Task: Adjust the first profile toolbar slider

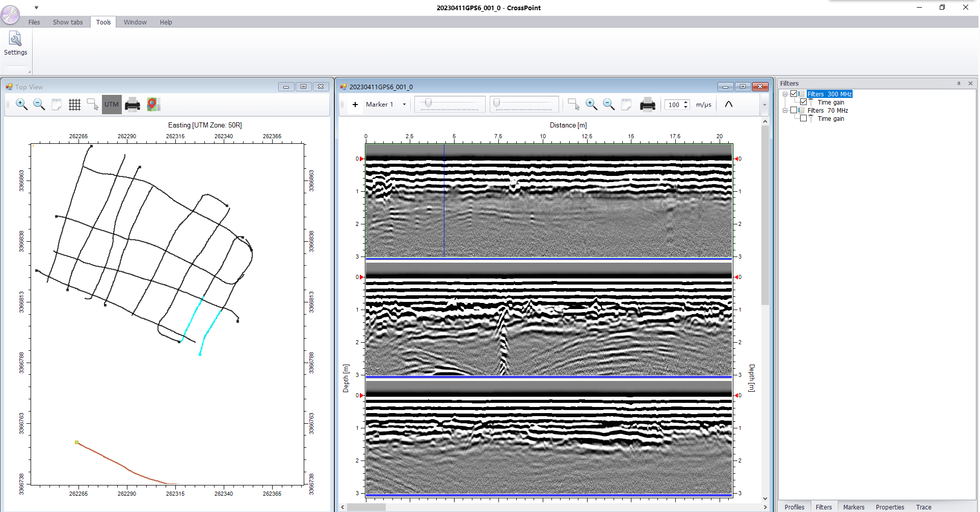Action: pos(449,105)
